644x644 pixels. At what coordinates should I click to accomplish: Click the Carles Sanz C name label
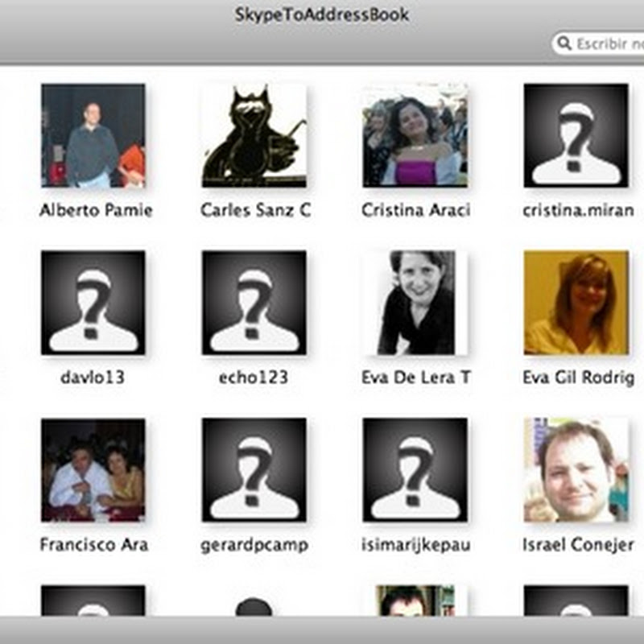click(255, 210)
